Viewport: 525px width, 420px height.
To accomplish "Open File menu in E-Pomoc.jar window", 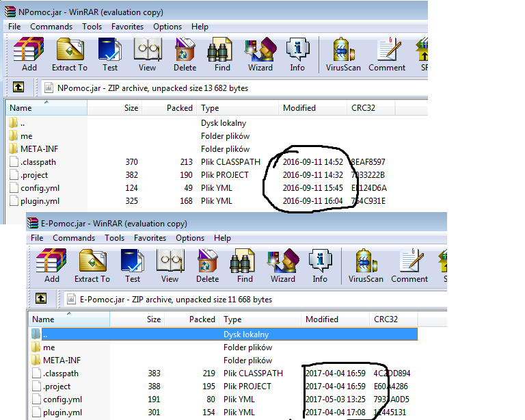I will 37,238.
